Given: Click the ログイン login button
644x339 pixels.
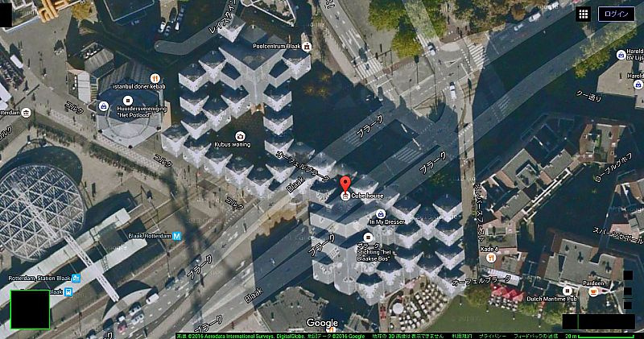Looking at the screenshot, I should [x=616, y=14].
